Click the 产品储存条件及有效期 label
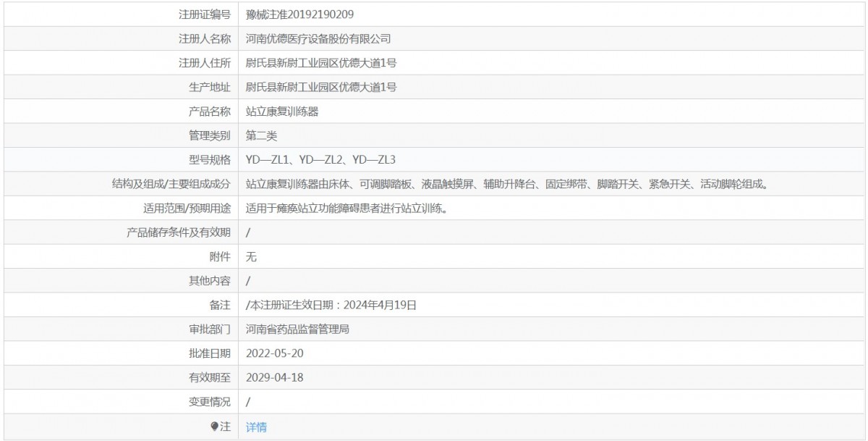 point(179,232)
